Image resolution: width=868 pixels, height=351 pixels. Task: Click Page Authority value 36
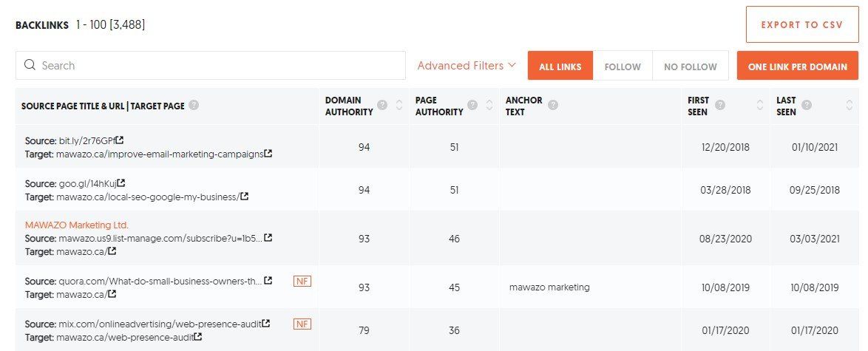[x=454, y=330]
